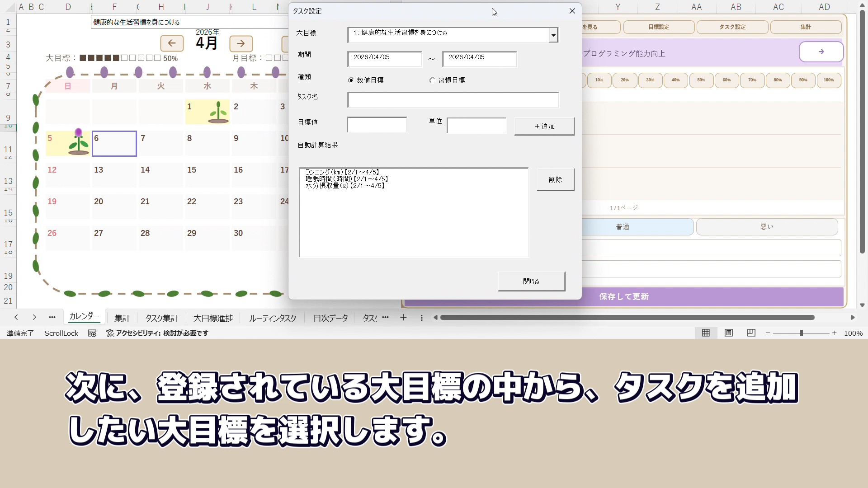
Task: Click the next month arrow button
Action: click(x=241, y=43)
